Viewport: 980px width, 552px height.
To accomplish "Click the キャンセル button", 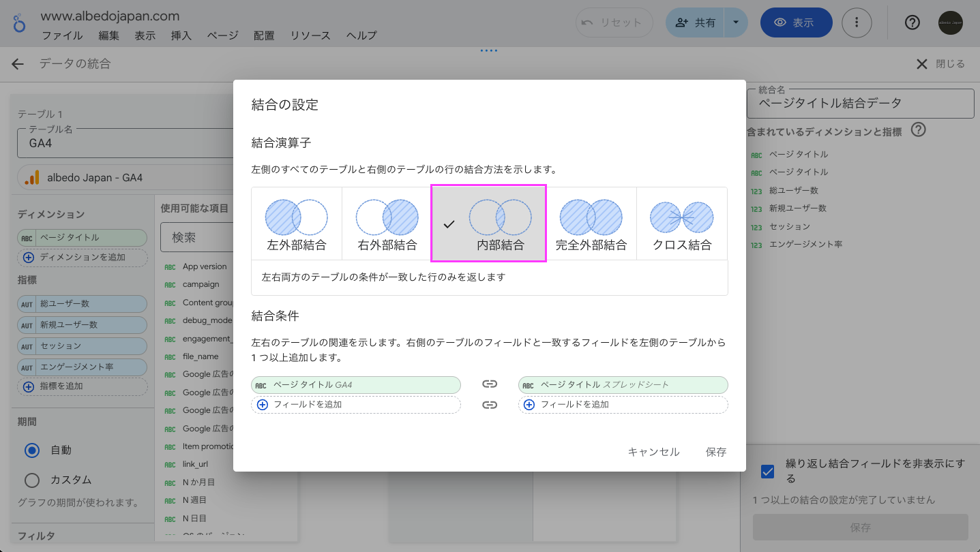I will coord(653,451).
